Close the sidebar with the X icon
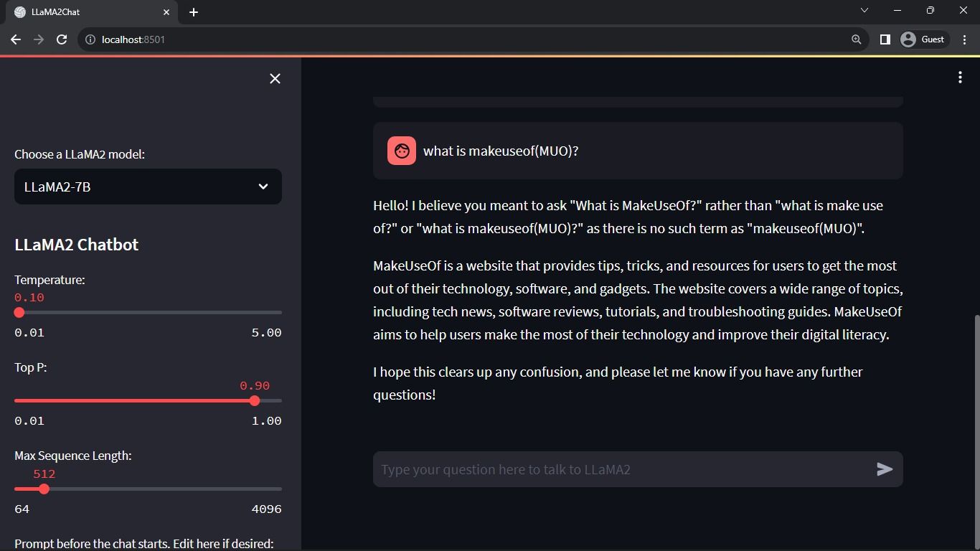The width and height of the screenshot is (980, 551). click(x=275, y=78)
